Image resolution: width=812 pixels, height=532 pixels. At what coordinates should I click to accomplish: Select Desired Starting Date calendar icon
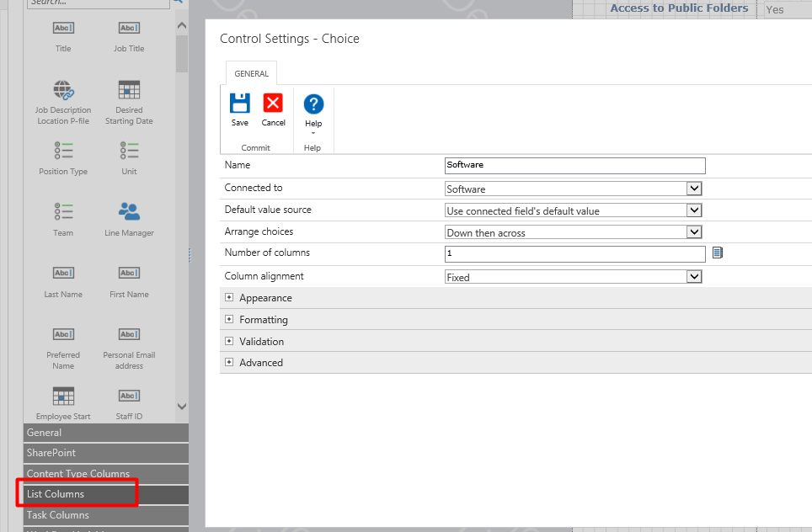[x=129, y=89]
